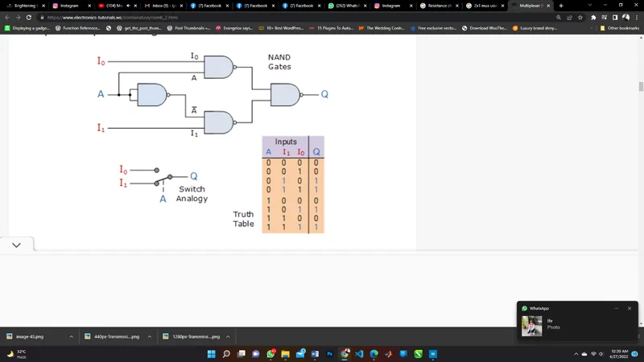The image size is (644, 362).
Task: Switch to the WhatsApp (262) tab
Action: [x=347, y=6]
